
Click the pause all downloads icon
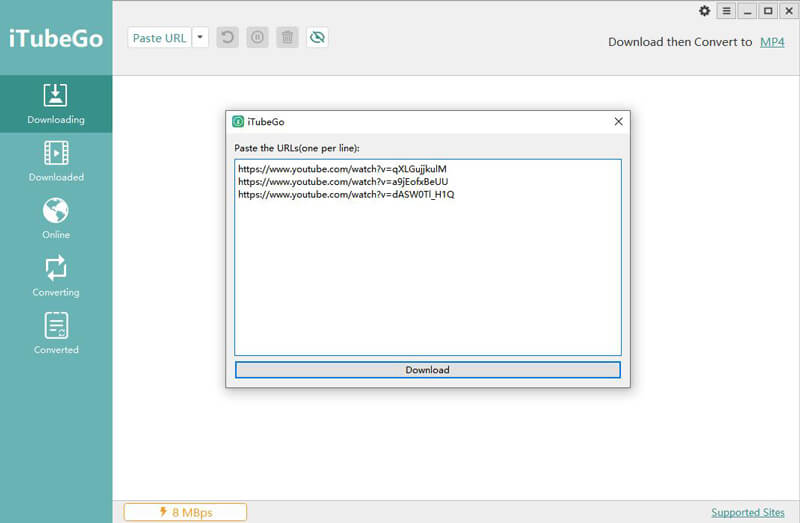pos(258,37)
